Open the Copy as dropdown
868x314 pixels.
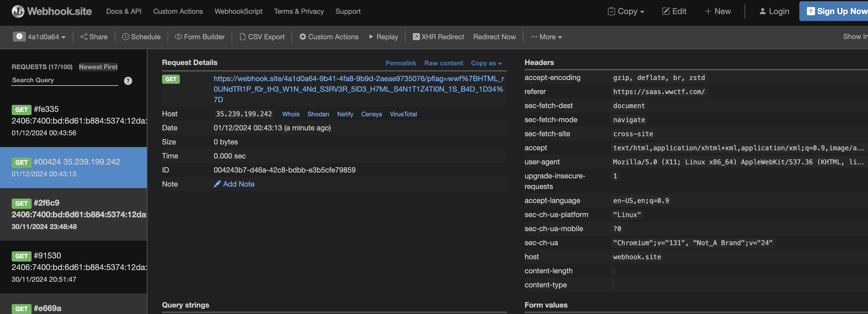coord(486,63)
